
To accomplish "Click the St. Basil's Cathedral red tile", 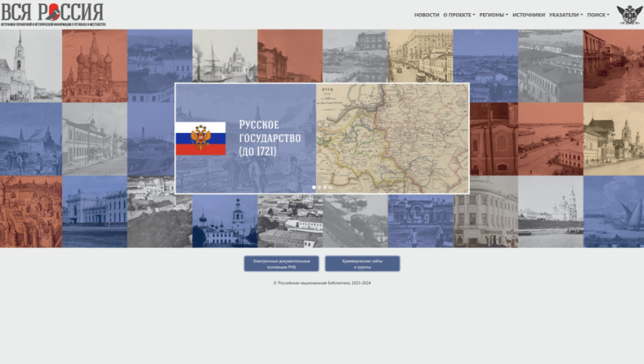I will tap(94, 66).
